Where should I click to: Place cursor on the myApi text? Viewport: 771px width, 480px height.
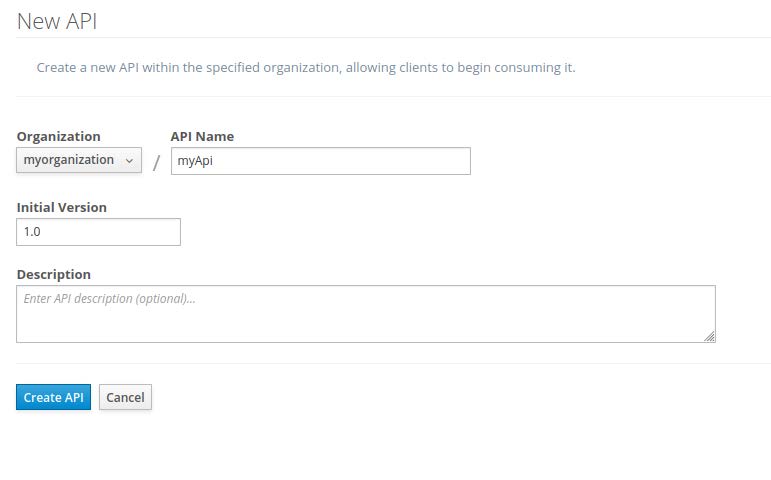click(195, 161)
